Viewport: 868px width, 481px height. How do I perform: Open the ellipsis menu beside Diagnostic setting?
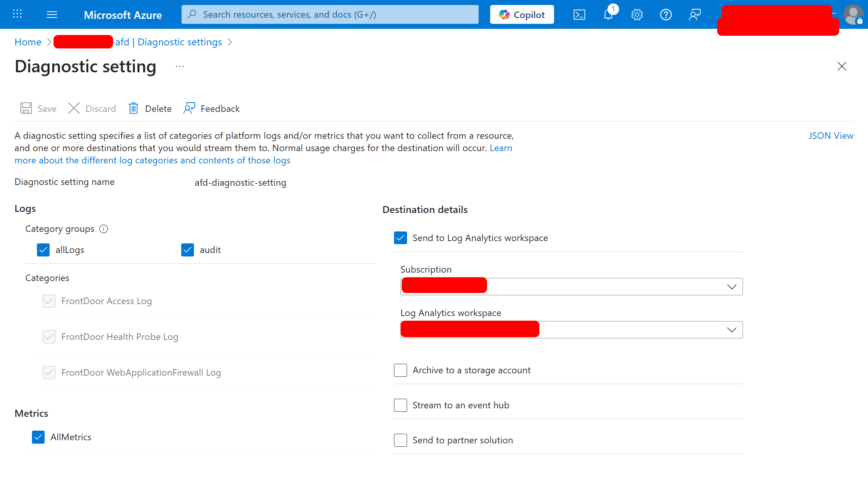[x=179, y=66]
